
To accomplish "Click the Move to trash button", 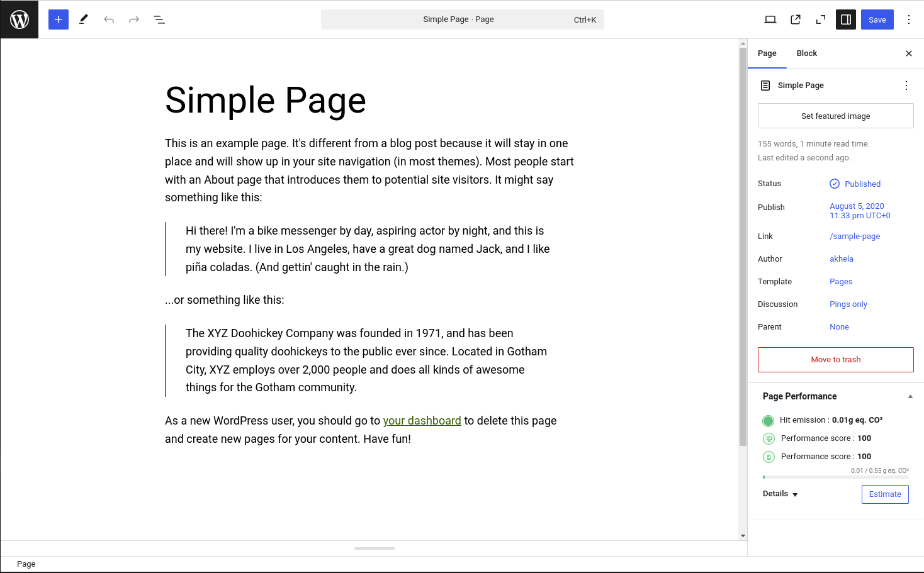I will 835,360.
